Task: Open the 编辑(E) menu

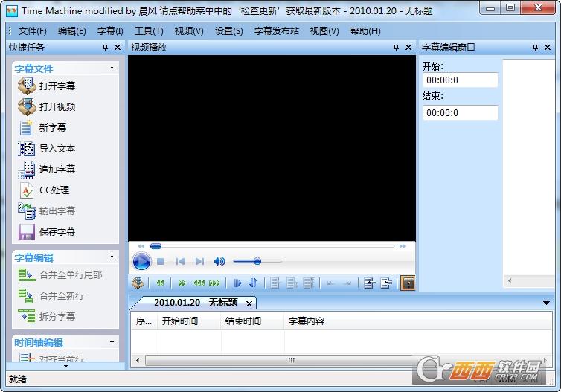Action: pos(72,31)
